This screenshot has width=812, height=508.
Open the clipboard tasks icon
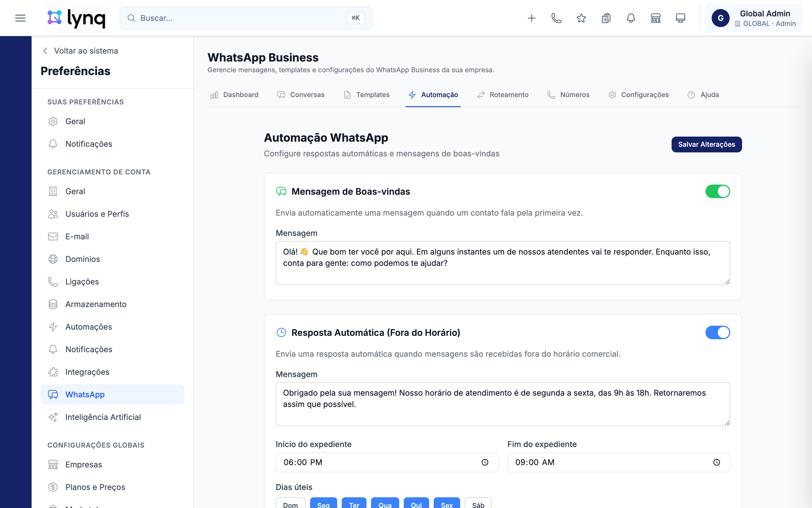pyautogui.click(x=606, y=18)
